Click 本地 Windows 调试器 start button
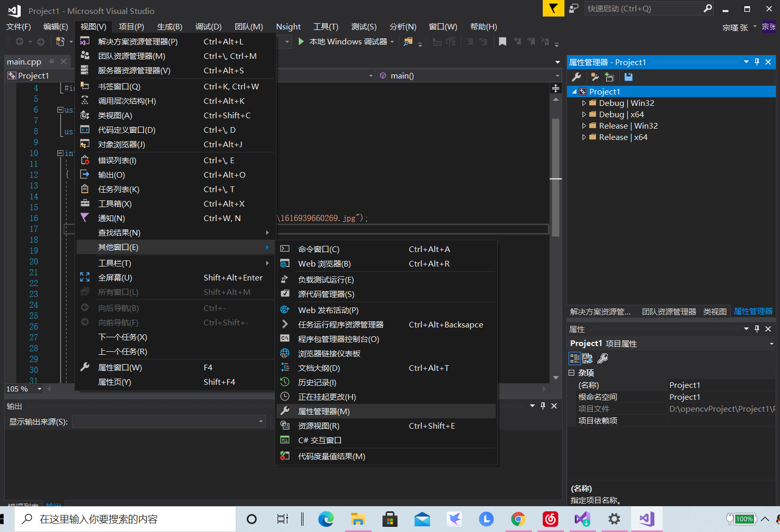The height and width of the screenshot is (532, 780). pyautogui.click(x=343, y=42)
